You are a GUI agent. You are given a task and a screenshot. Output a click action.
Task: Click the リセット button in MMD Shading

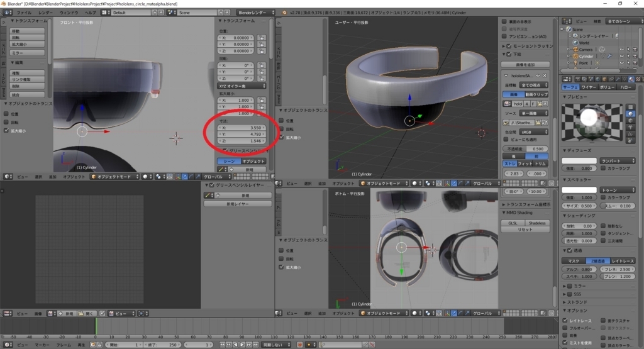(525, 230)
